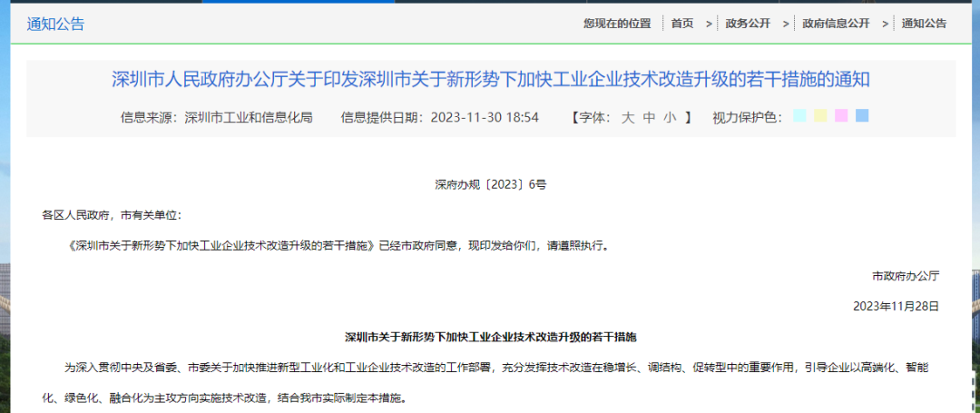Click the 视力保护色 label
This screenshot has width=980, height=413.
(x=748, y=117)
